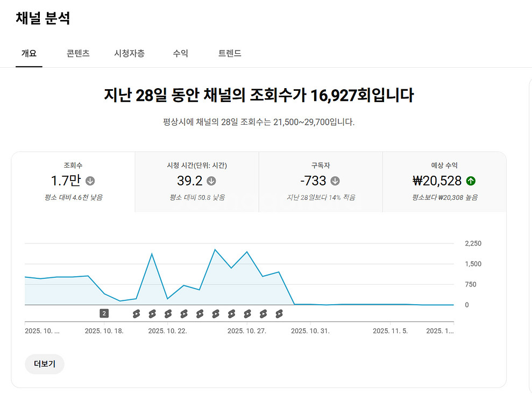Click the green up-arrow beside ₩20,528
Screen dimensions: 532x403
tap(471, 181)
